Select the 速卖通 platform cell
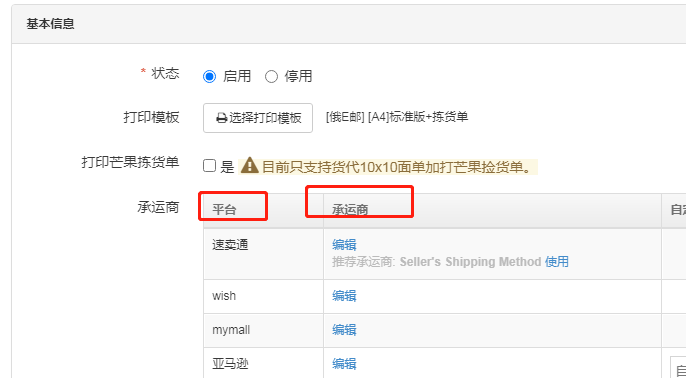686x378 pixels. [x=263, y=254]
